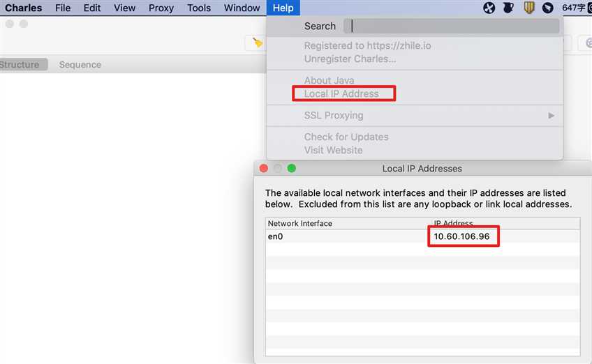Click the Help menu search field

pyautogui.click(x=452, y=26)
